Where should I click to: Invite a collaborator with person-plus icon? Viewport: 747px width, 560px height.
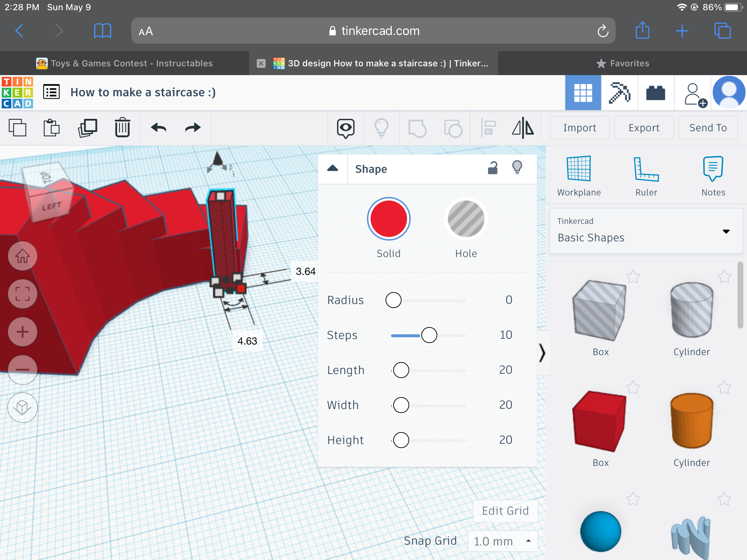[x=695, y=95]
